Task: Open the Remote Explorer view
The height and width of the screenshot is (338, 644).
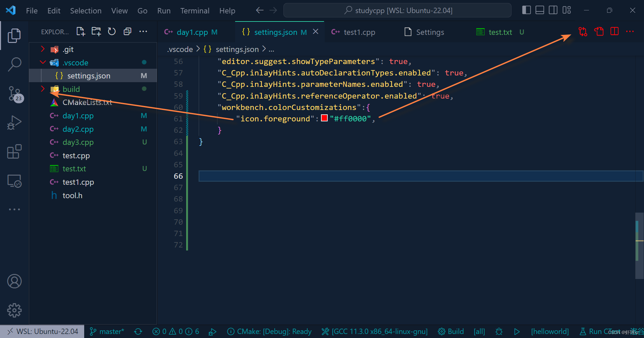Action: pos(14,181)
